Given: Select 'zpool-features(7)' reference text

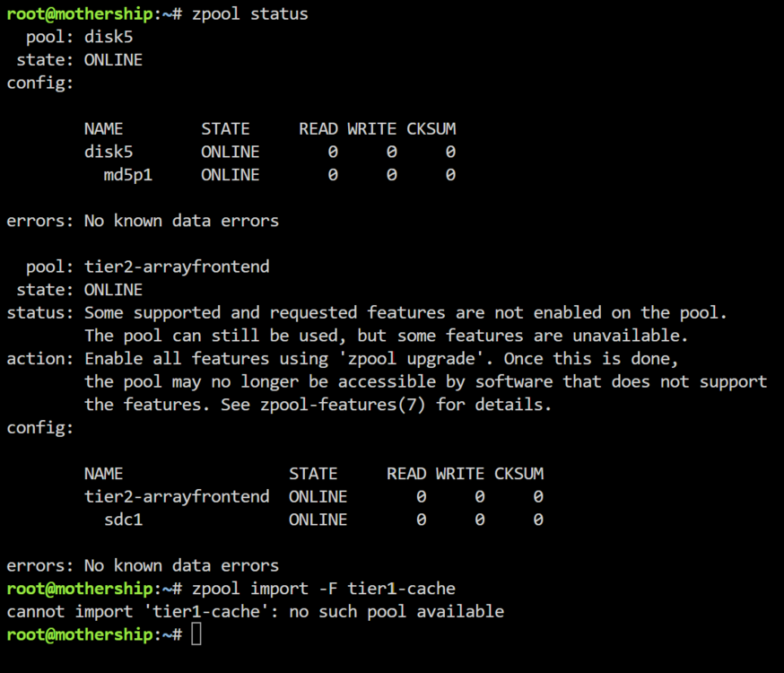Looking at the screenshot, I should [x=343, y=405].
